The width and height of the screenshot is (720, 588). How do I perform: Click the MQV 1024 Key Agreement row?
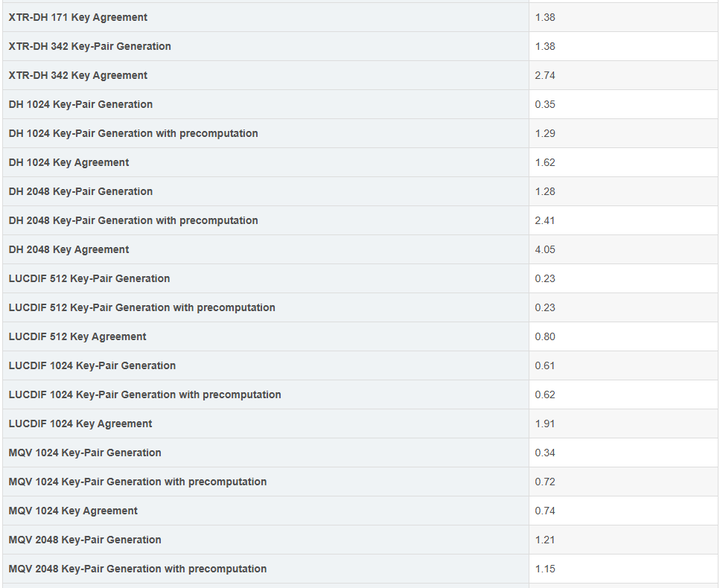click(x=360, y=511)
